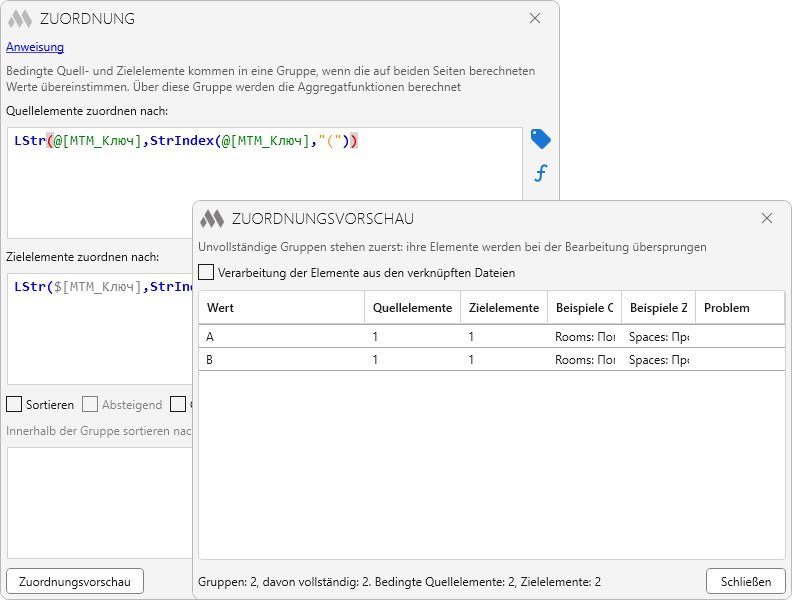Close the Zuordnungsvorschau dialog via X
The image size is (792, 600).
pos(767,218)
